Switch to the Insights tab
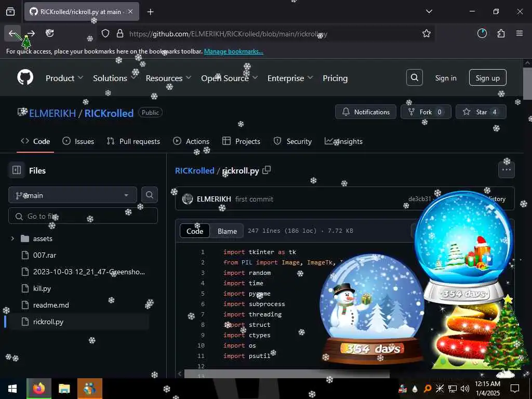Viewport: 532px width, 399px height. point(343,141)
